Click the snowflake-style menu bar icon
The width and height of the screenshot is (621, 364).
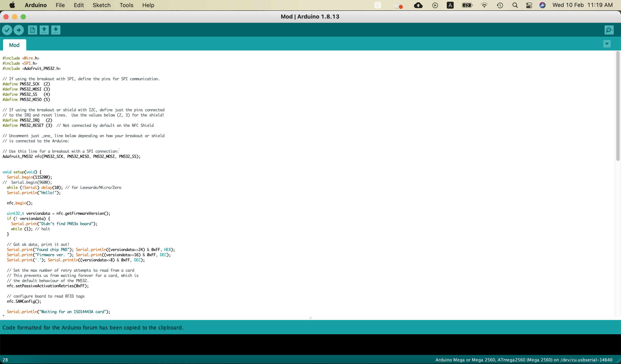click(x=378, y=5)
